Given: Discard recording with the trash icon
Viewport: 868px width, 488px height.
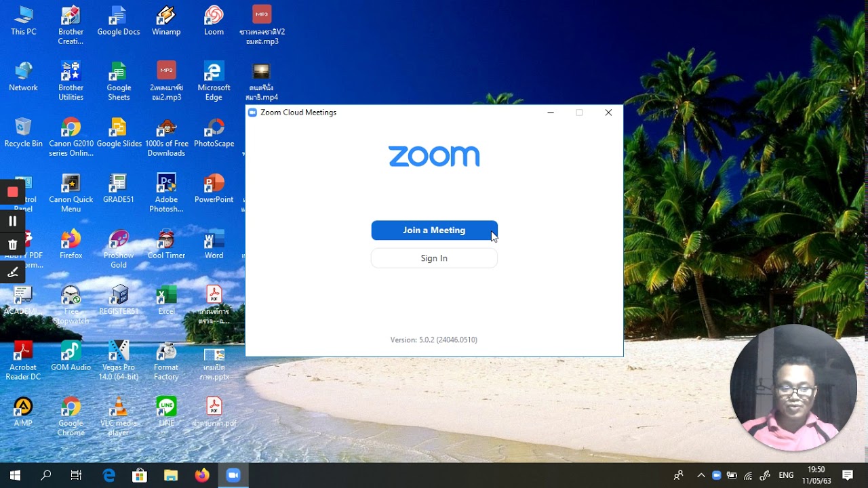Looking at the screenshot, I should click(12, 245).
